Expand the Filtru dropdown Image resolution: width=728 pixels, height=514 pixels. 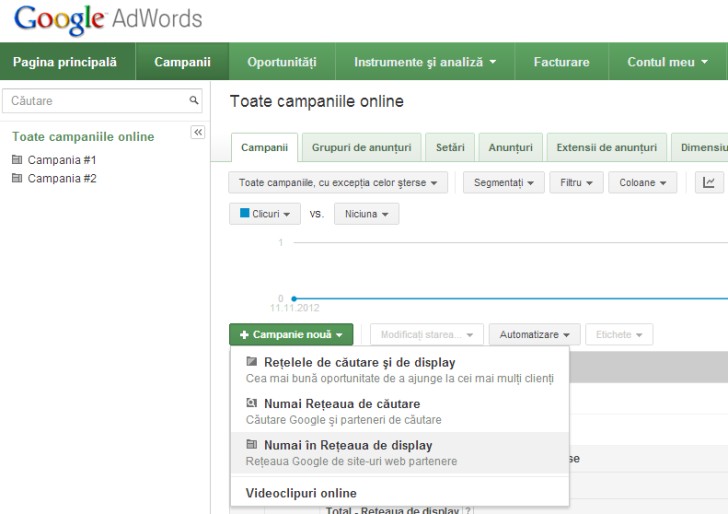tap(577, 183)
